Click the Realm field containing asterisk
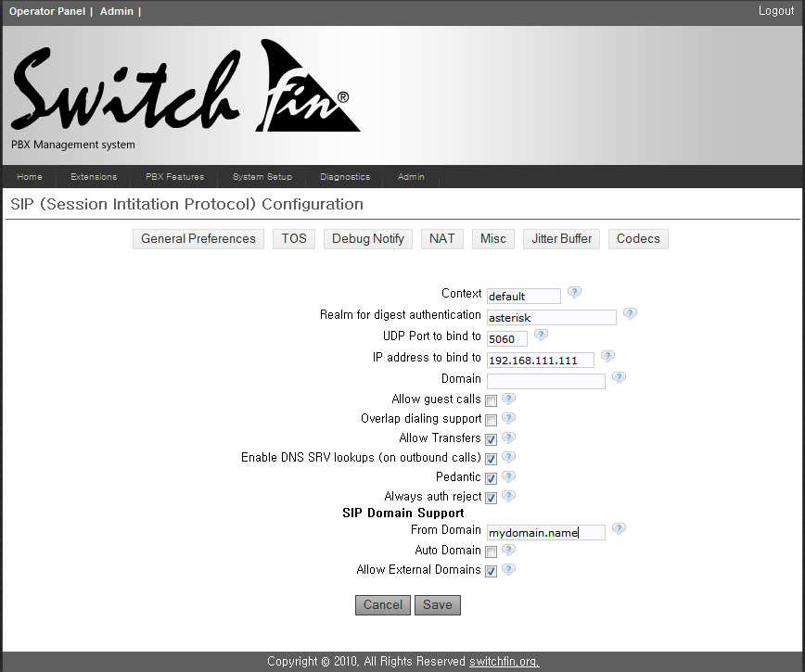This screenshot has width=805, height=672. pos(552,318)
